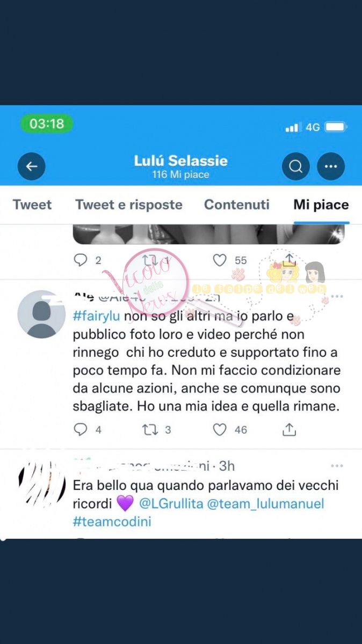
Task: Share the top media tweet
Action: pos(289,260)
